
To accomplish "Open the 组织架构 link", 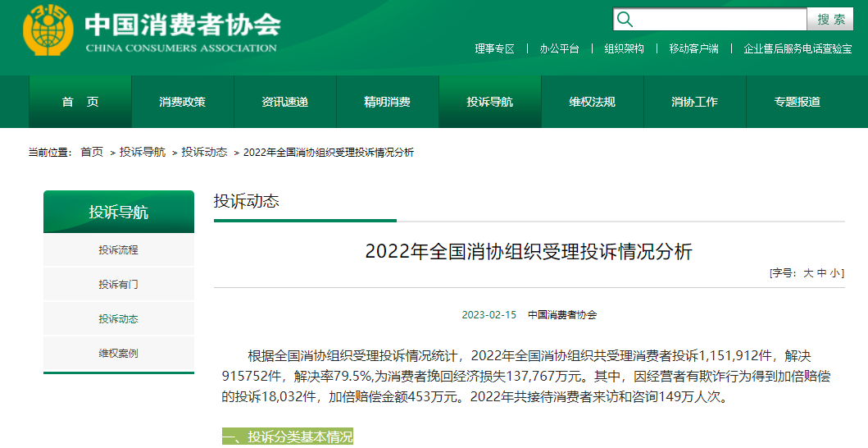I will point(624,48).
